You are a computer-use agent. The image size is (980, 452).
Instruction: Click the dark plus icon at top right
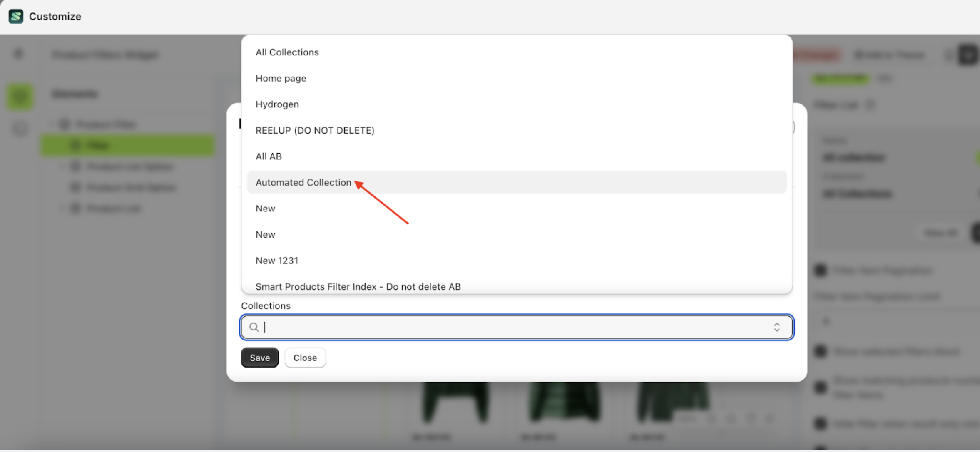tap(968, 55)
